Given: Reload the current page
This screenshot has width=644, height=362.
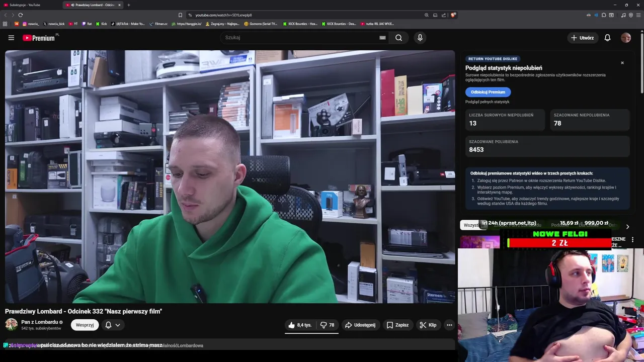Looking at the screenshot, I should click(20, 15).
